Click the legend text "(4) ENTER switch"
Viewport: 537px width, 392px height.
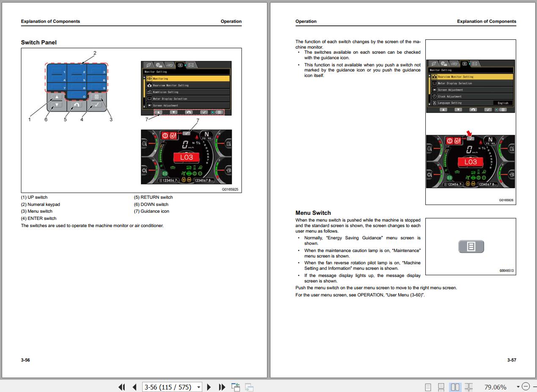39,218
